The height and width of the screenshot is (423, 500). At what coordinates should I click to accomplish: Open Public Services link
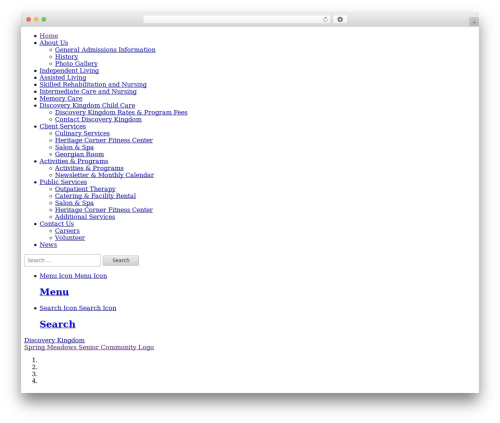[x=63, y=182]
